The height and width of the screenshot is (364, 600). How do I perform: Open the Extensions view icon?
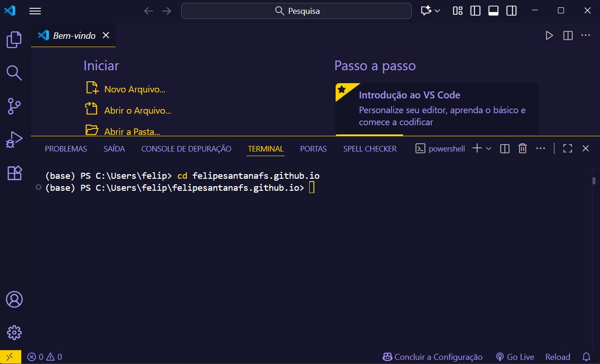point(13,173)
